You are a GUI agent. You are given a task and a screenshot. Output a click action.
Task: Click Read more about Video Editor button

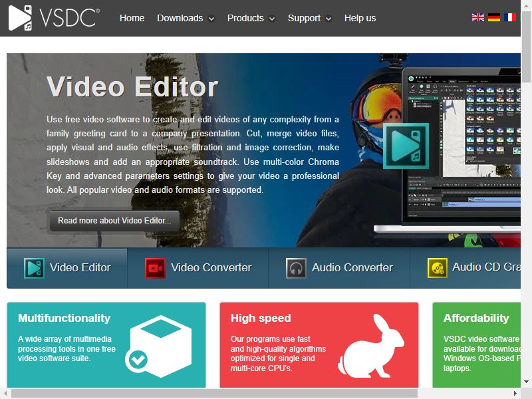tap(114, 221)
